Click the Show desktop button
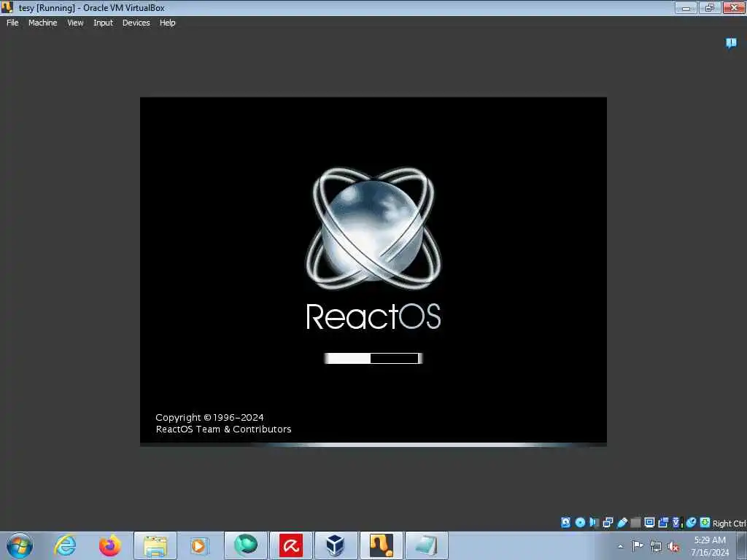 click(x=742, y=545)
